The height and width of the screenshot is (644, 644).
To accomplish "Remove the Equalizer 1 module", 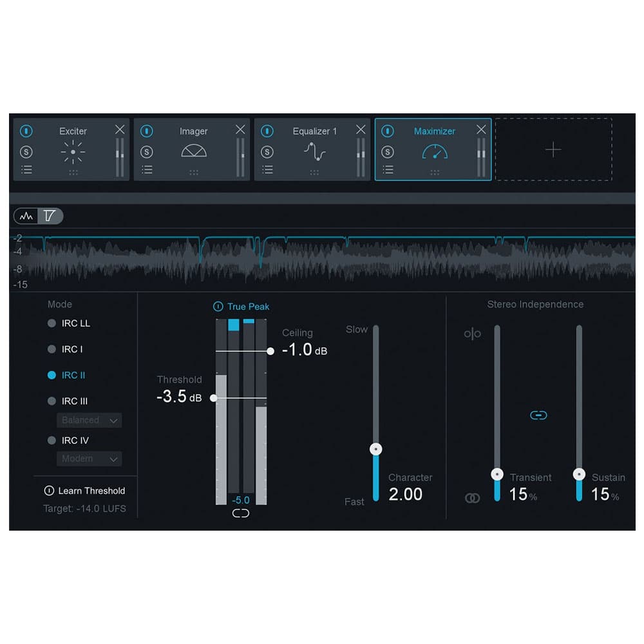I will click(361, 129).
